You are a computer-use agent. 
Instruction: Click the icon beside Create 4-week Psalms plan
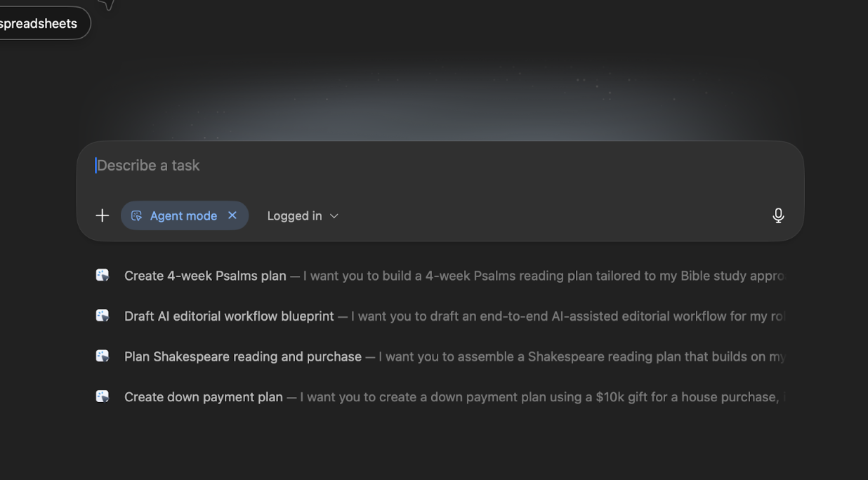point(103,275)
